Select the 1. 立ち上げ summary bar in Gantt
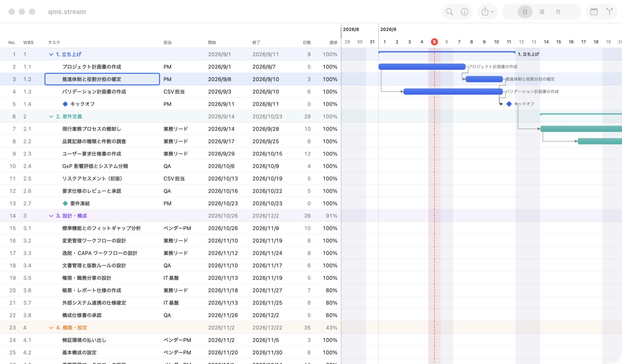 447,52
